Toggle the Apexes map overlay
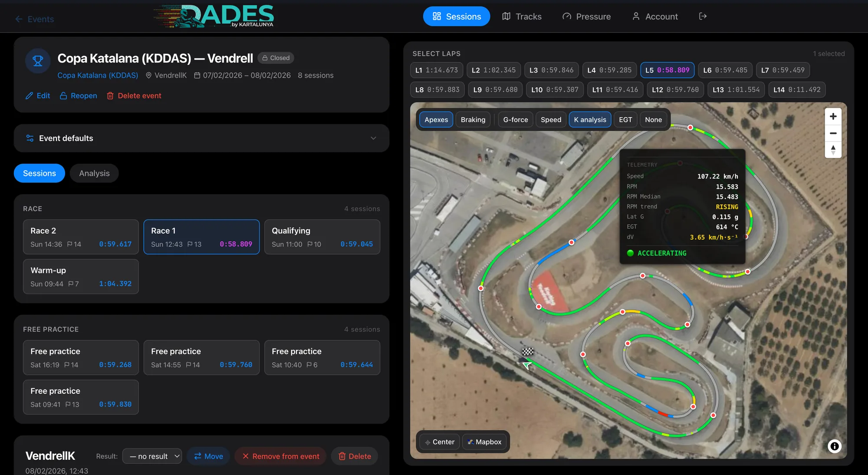 pos(436,119)
